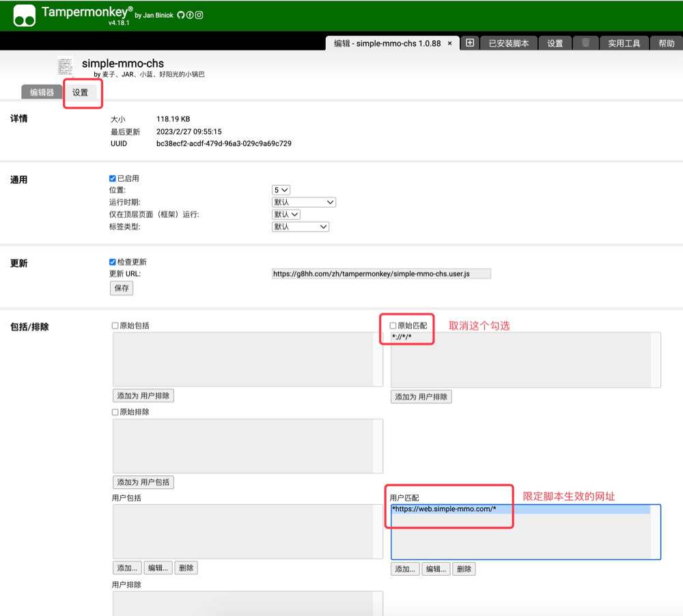
Task: Open the 仅在顶层页面运行 dropdown
Action: [x=285, y=214]
